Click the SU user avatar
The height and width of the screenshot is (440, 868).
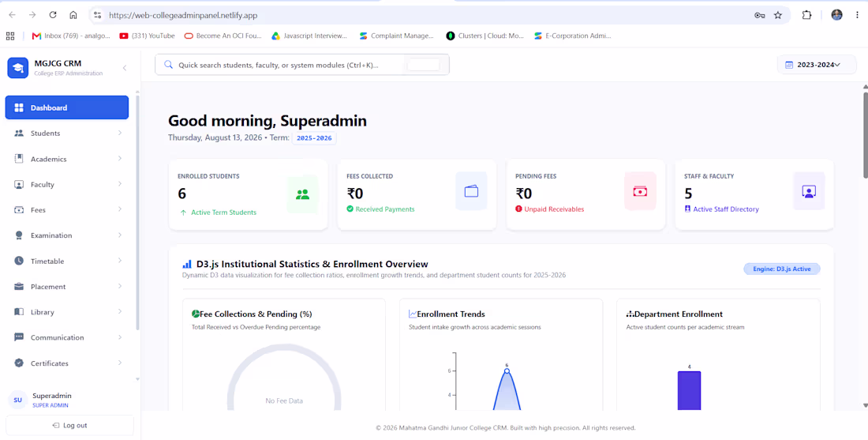pyautogui.click(x=17, y=400)
